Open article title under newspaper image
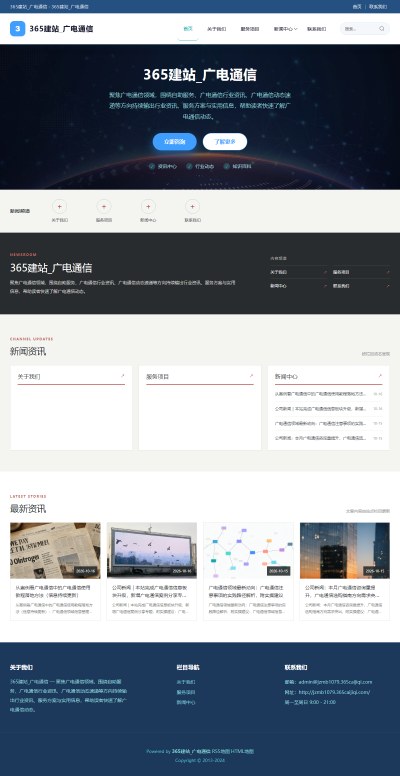 point(53,591)
